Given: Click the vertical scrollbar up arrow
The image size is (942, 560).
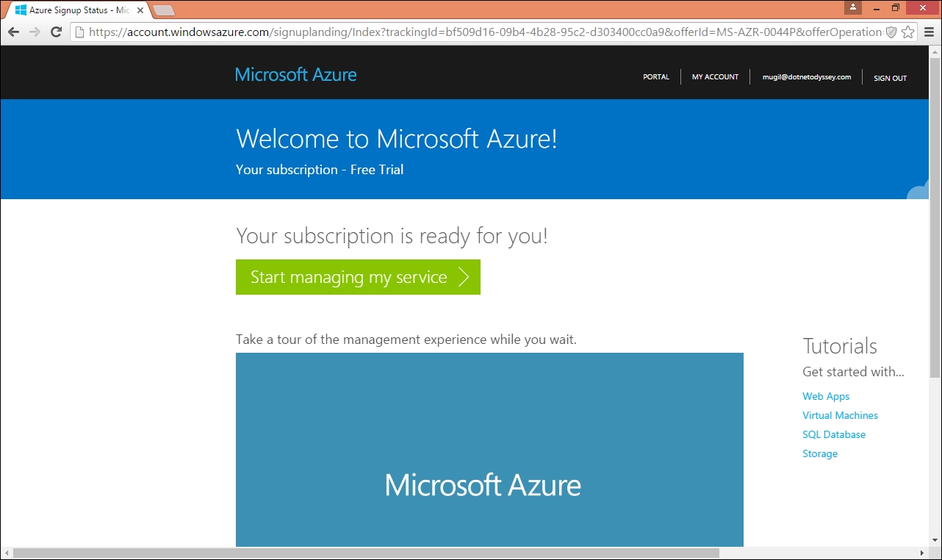Looking at the screenshot, I should pyautogui.click(x=935, y=51).
